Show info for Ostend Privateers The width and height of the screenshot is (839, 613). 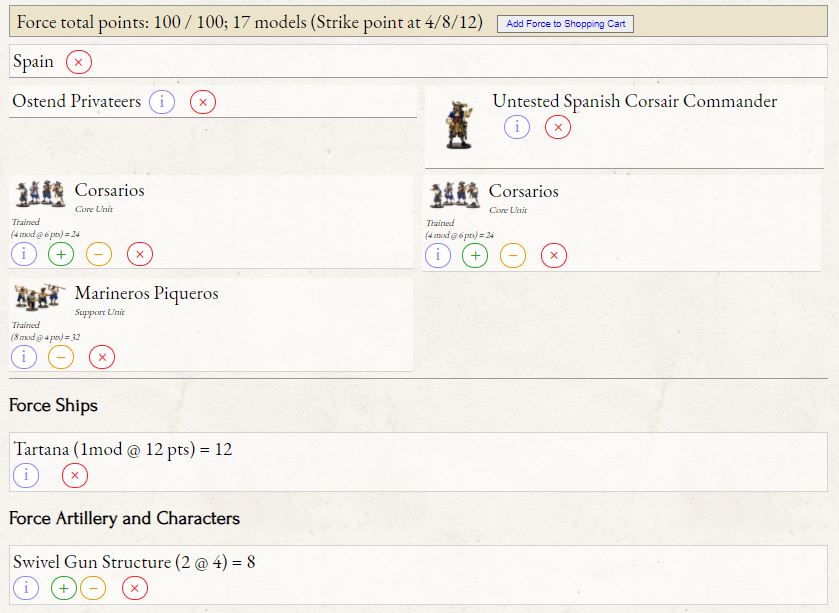coord(162,102)
